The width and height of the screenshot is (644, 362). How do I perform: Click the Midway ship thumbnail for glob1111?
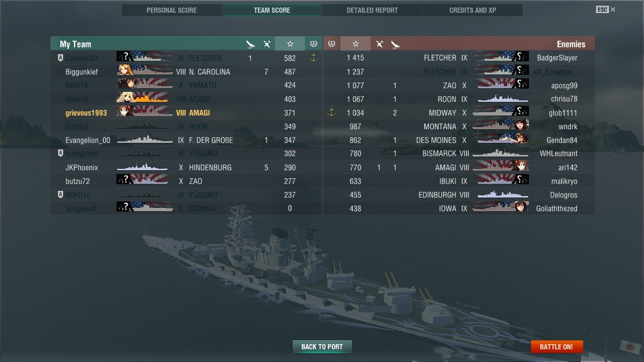point(500,113)
